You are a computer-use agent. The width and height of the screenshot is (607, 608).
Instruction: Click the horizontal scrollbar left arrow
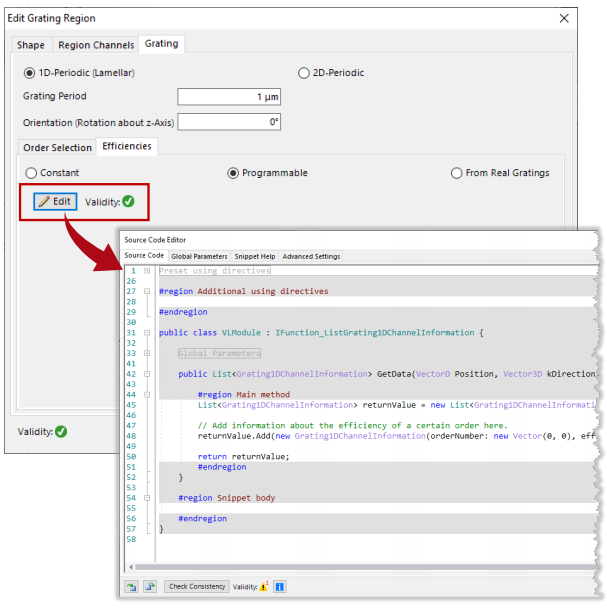point(131,567)
